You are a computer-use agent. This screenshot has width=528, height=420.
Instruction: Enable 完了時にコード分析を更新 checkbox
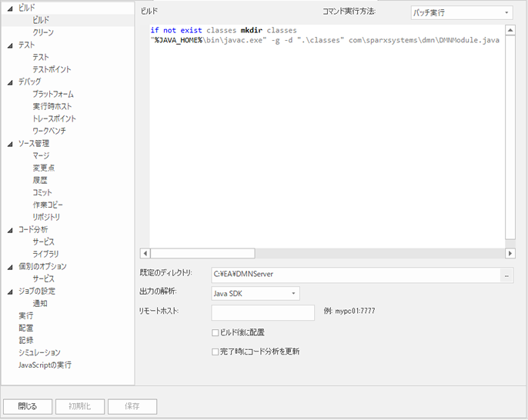pyautogui.click(x=216, y=352)
